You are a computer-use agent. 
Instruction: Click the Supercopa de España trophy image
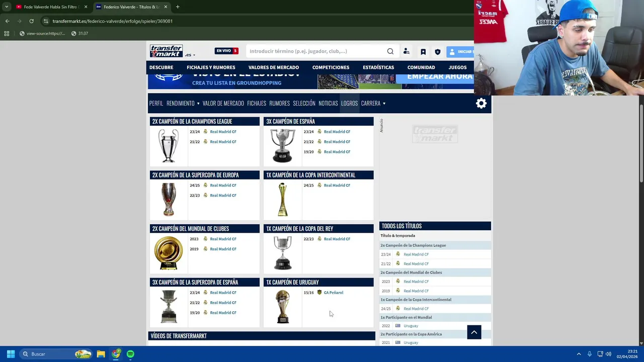(169, 307)
